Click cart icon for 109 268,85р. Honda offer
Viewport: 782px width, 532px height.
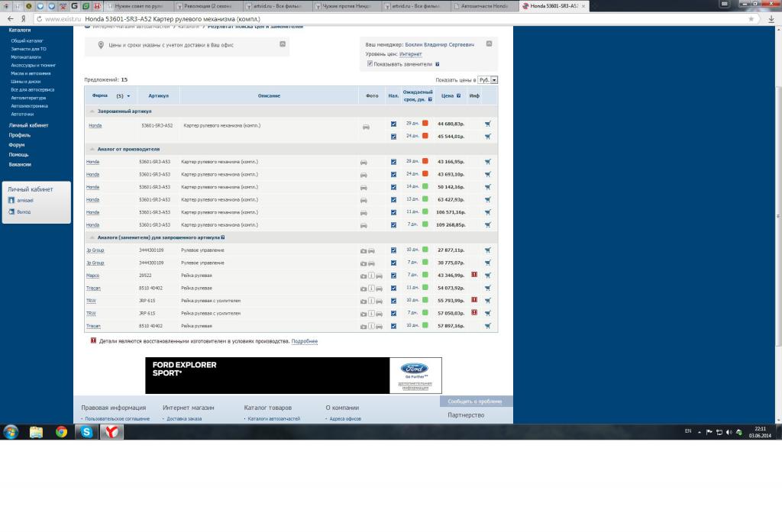pos(487,225)
